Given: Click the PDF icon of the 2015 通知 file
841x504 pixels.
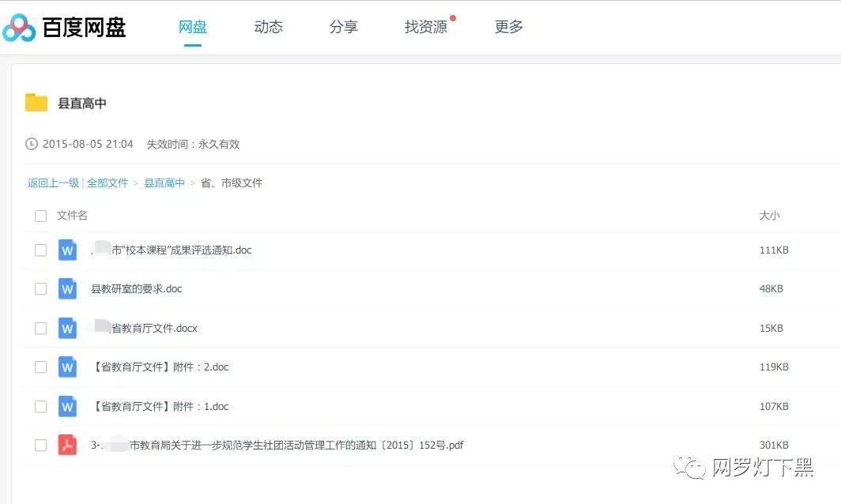Looking at the screenshot, I should pos(67,445).
